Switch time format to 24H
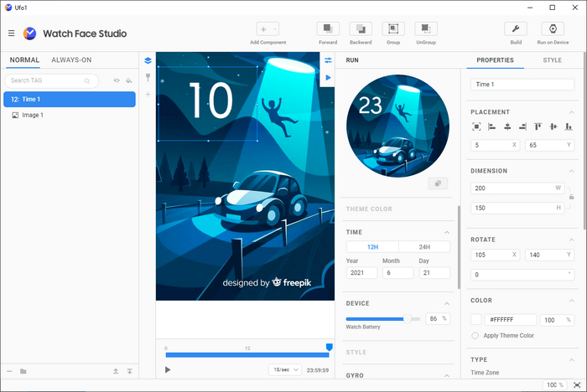This screenshot has width=587, height=392. [x=423, y=247]
